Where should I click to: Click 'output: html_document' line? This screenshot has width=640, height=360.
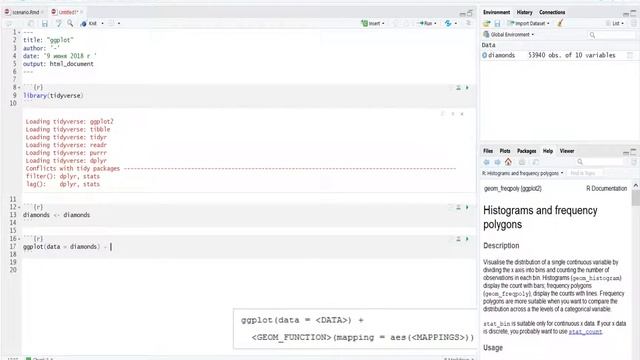coord(58,64)
